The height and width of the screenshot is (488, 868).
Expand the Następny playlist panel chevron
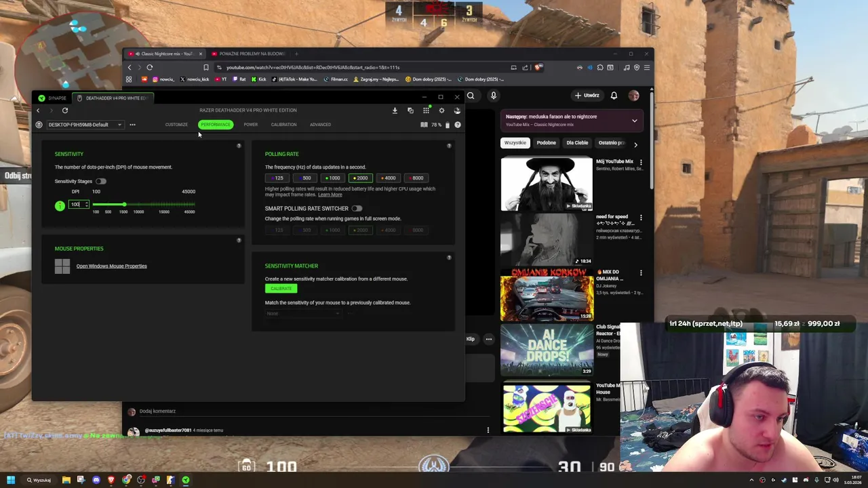tap(634, 121)
